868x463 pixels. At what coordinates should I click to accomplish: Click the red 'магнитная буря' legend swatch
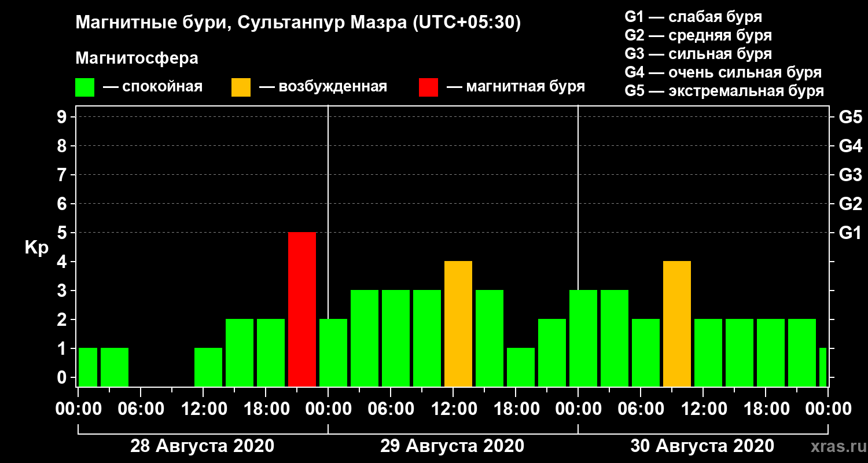(x=429, y=87)
